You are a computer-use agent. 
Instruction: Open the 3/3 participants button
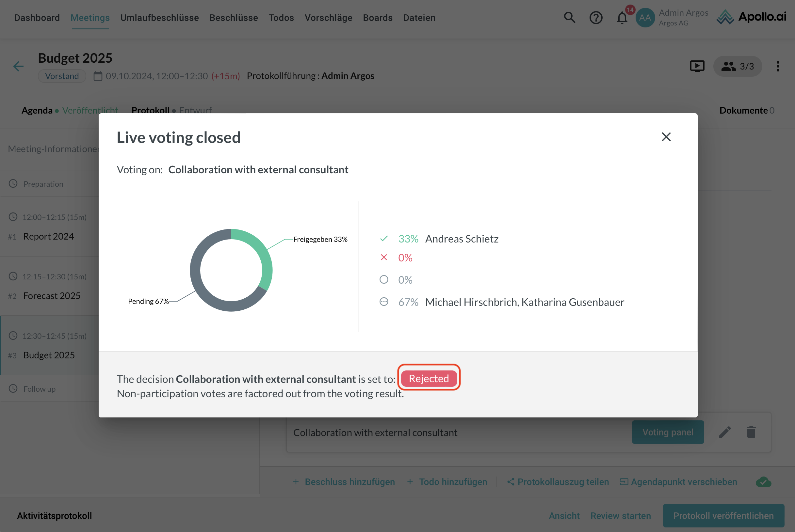point(737,66)
